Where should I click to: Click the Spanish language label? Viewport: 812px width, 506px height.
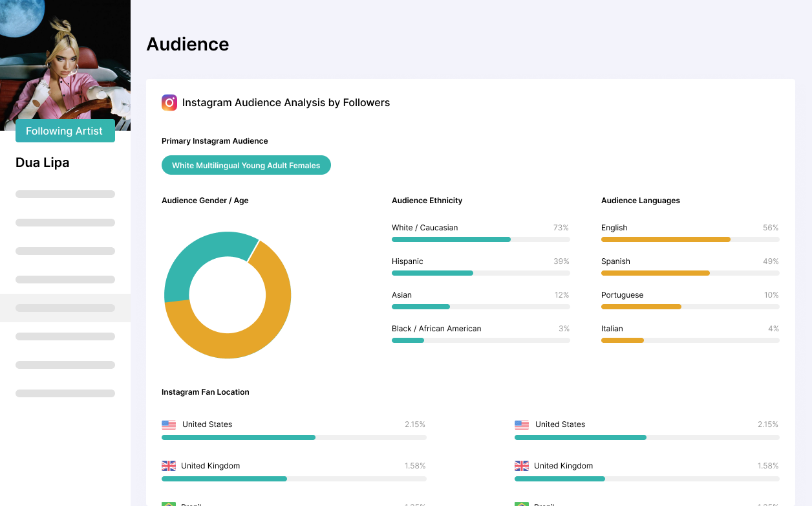[615, 261]
